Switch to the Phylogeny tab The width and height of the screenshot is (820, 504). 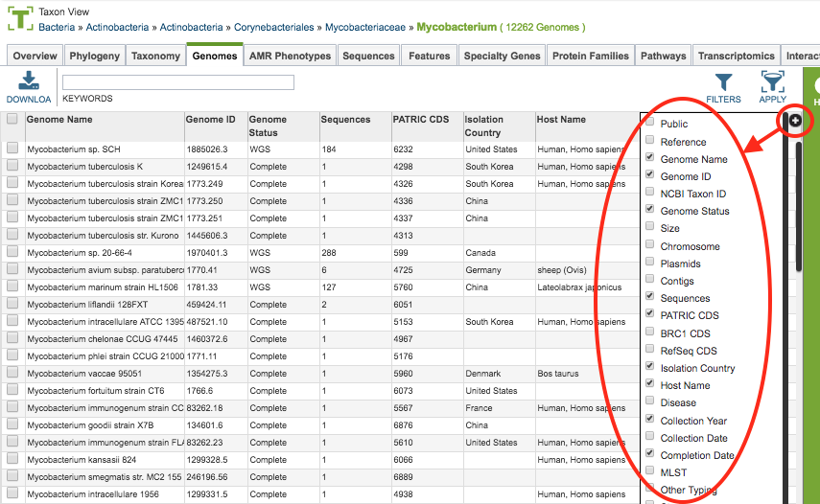[x=95, y=56]
